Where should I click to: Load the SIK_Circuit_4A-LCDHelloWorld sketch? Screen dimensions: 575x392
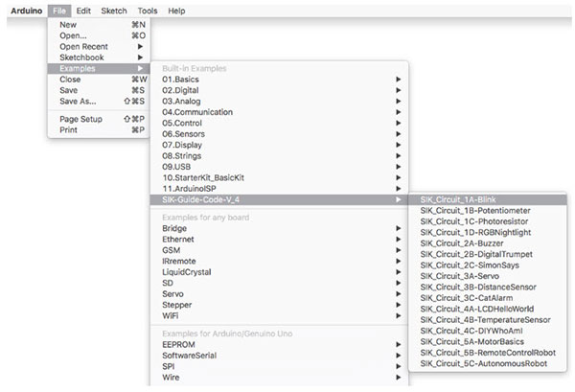point(488,309)
